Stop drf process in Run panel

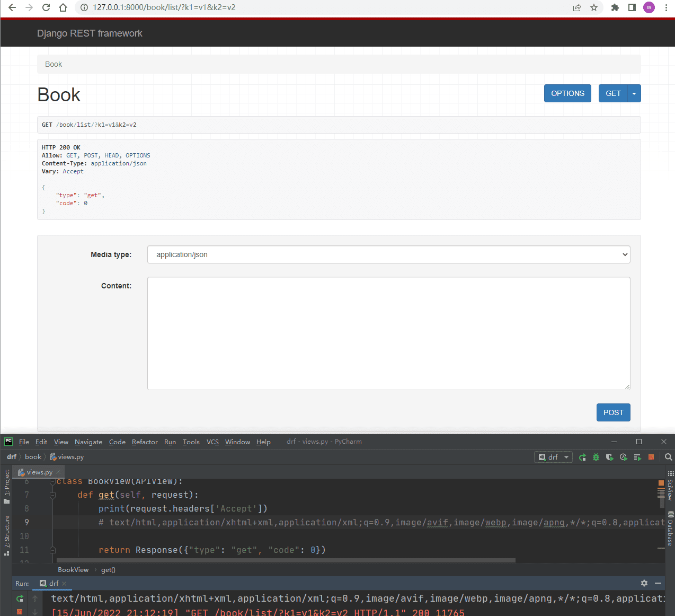[x=20, y=612]
